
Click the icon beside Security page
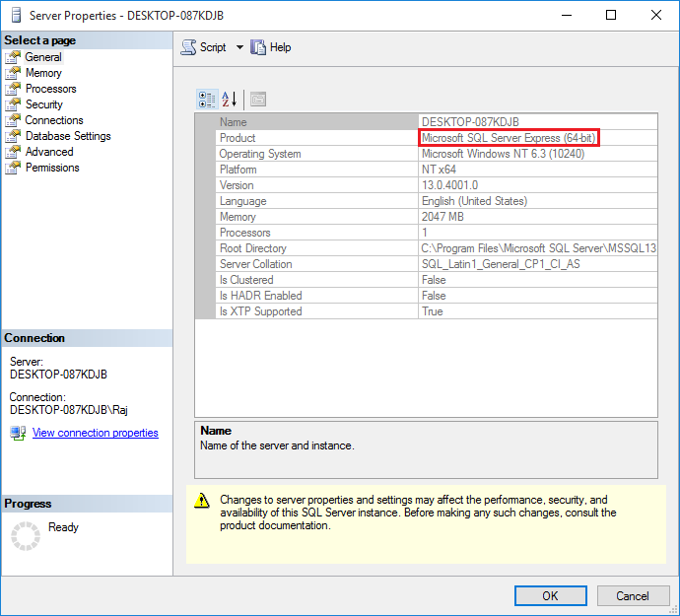coord(13,104)
